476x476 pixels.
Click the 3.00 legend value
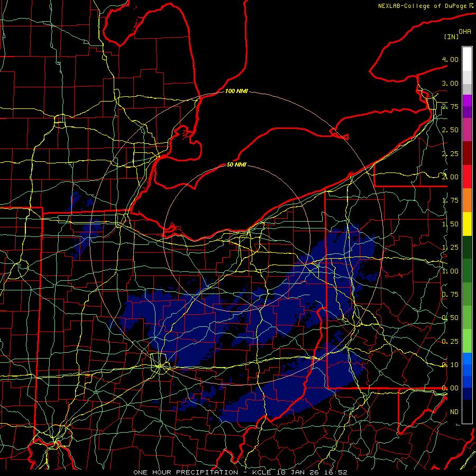(x=450, y=83)
